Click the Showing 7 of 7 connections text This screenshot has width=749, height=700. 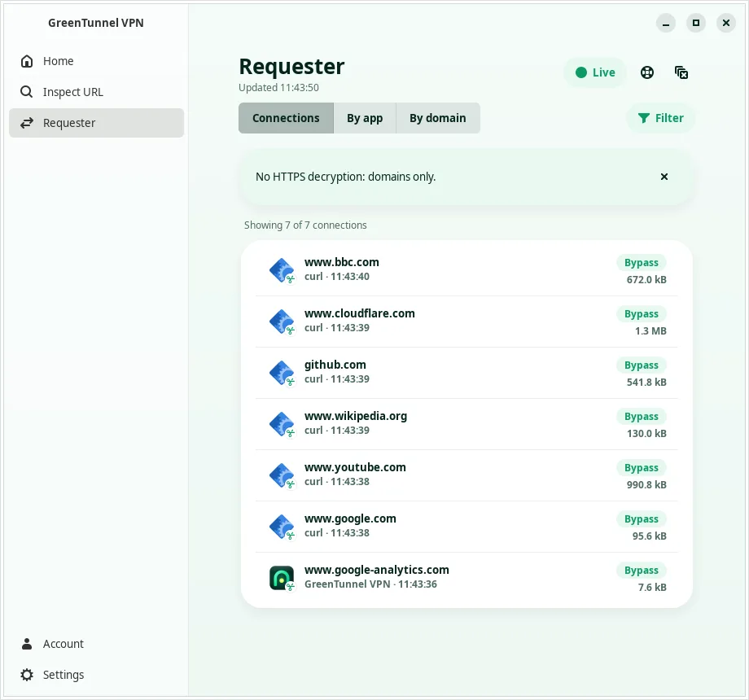(305, 225)
